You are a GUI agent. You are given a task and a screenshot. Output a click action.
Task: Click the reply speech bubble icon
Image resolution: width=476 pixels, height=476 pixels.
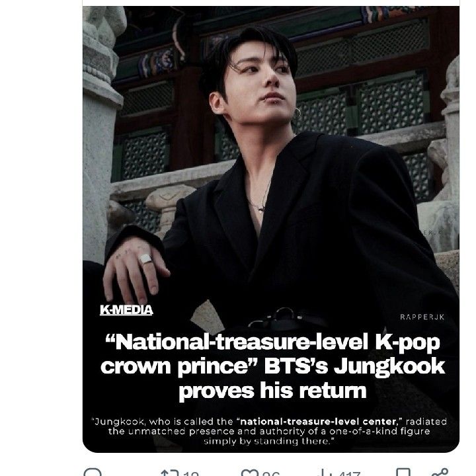[x=92, y=473]
